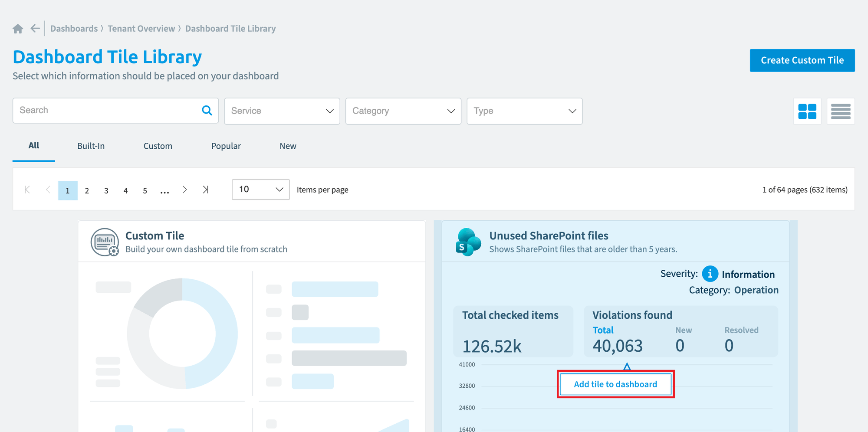Click Create Custom Tile button
This screenshot has height=432, width=868.
click(802, 60)
